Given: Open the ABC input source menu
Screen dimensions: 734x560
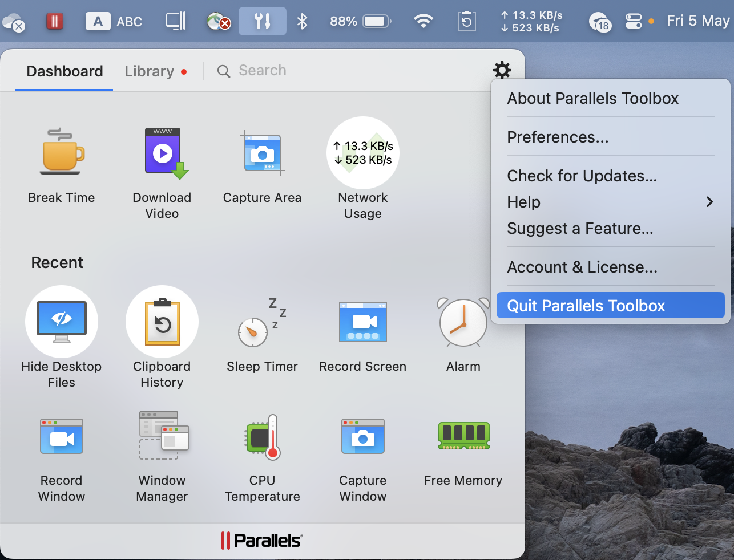Looking at the screenshot, I should pyautogui.click(x=114, y=22).
